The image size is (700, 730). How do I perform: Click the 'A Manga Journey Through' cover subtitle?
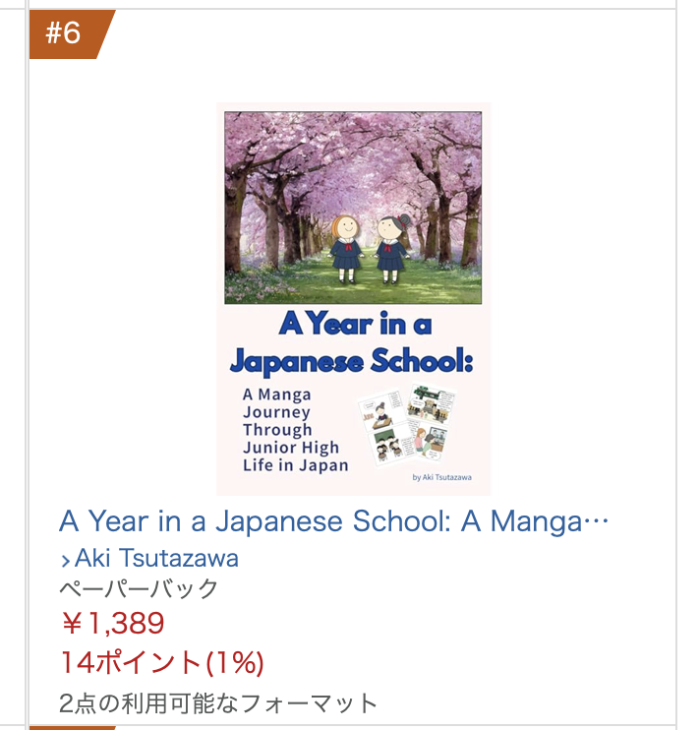[279, 412]
